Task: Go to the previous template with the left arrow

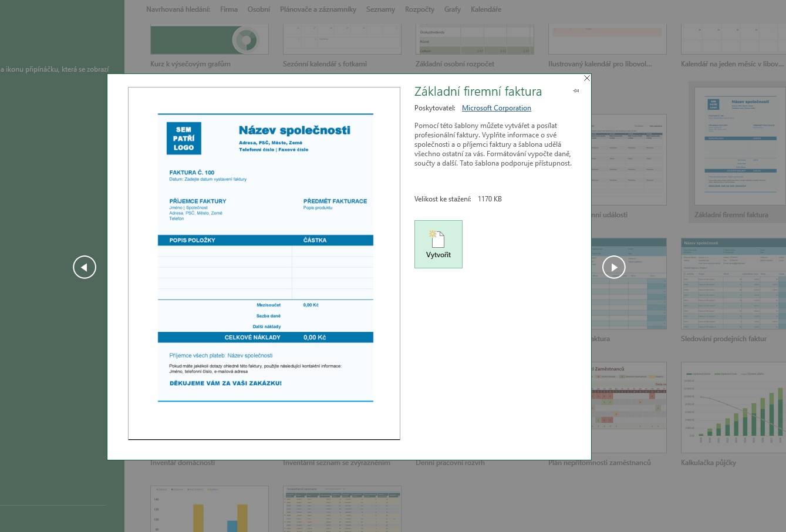Action: [x=85, y=267]
